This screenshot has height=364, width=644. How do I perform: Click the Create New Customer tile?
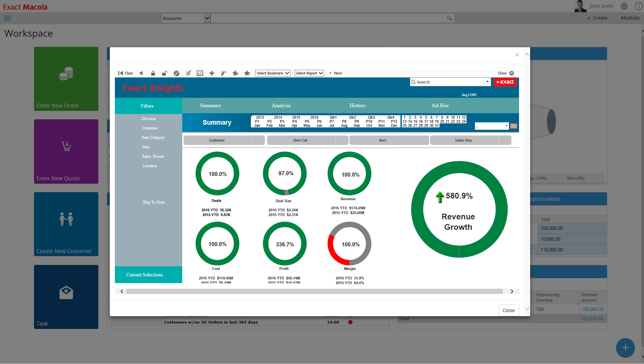66,224
